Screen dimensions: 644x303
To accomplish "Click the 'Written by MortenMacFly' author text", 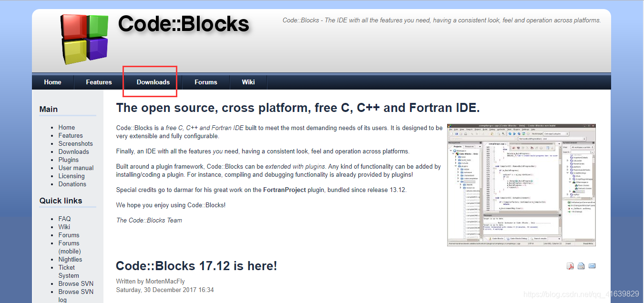I will point(150,282).
